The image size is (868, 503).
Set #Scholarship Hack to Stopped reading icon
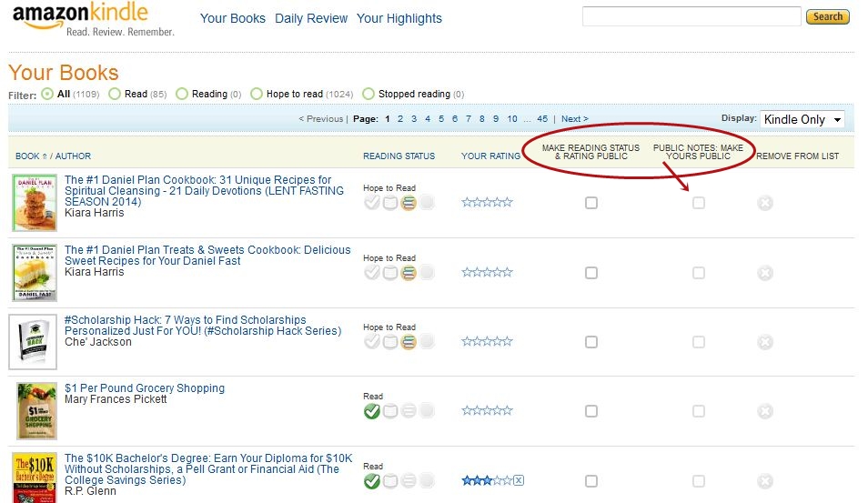click(427, 341)
